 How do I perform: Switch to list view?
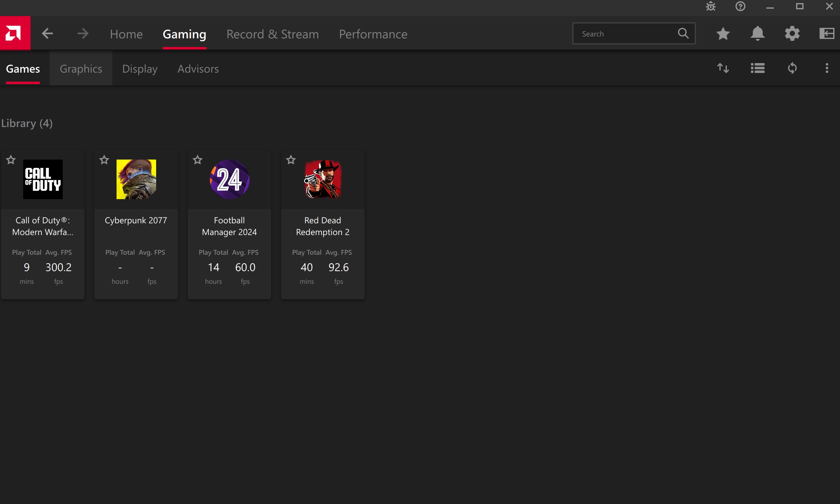[757, 68]
